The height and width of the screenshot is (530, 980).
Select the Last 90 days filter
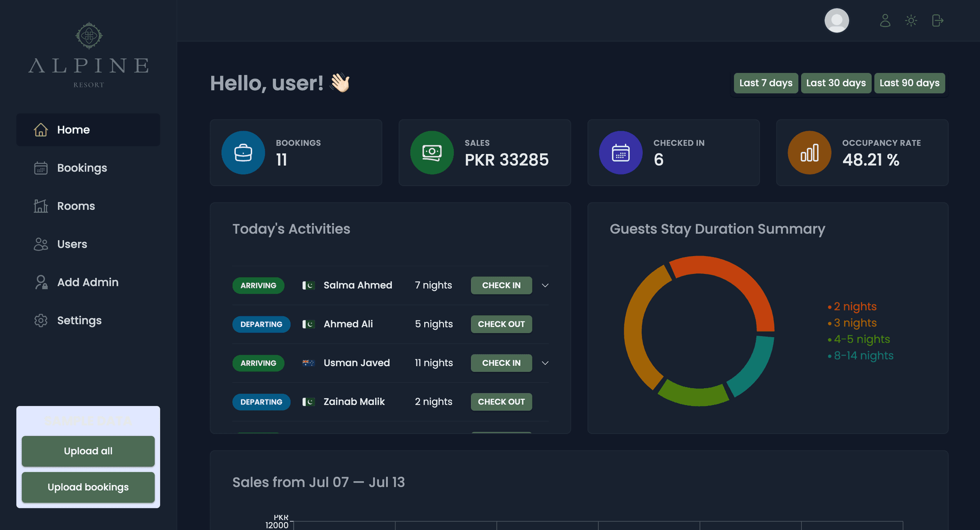pyautogui.click(x=909, y=83)
